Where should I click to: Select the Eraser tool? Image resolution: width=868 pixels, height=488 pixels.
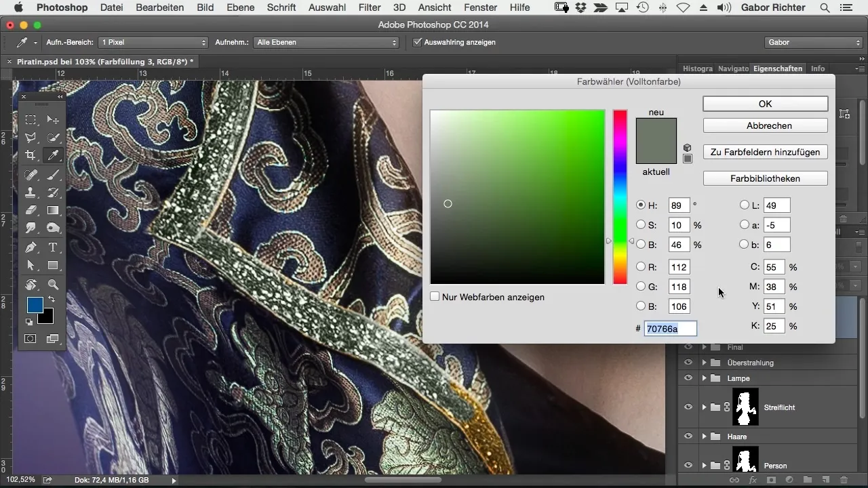click(31, 211)
